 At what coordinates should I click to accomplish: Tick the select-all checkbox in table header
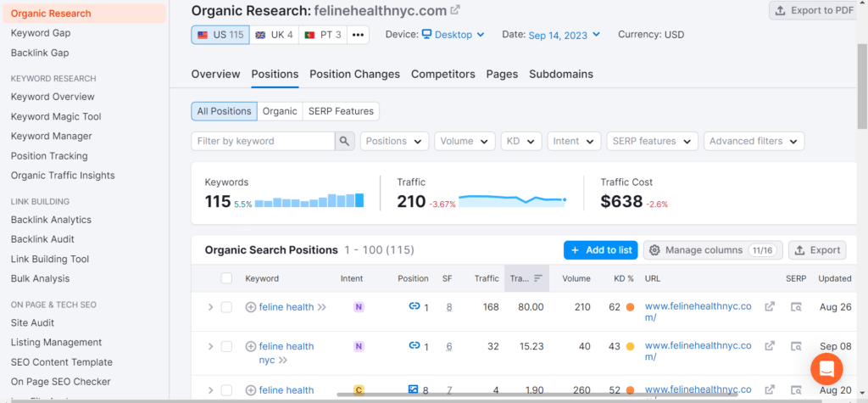click(x=226, y=278)
